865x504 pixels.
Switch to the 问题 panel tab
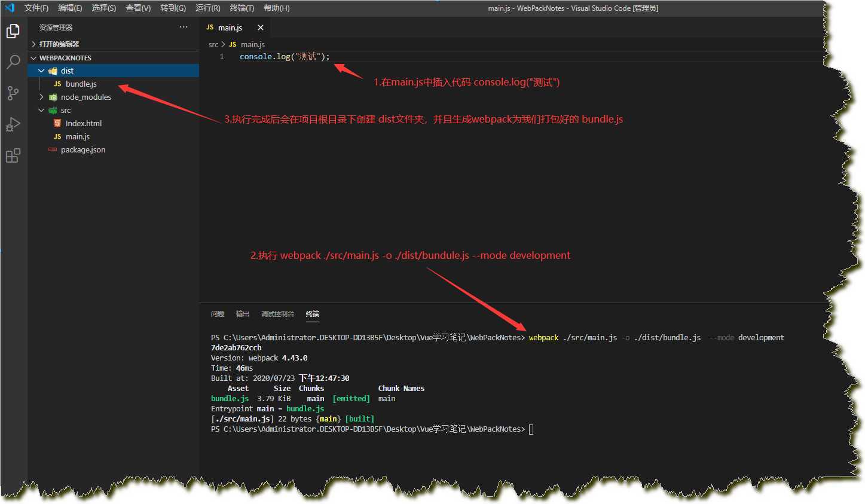[218, 314]
